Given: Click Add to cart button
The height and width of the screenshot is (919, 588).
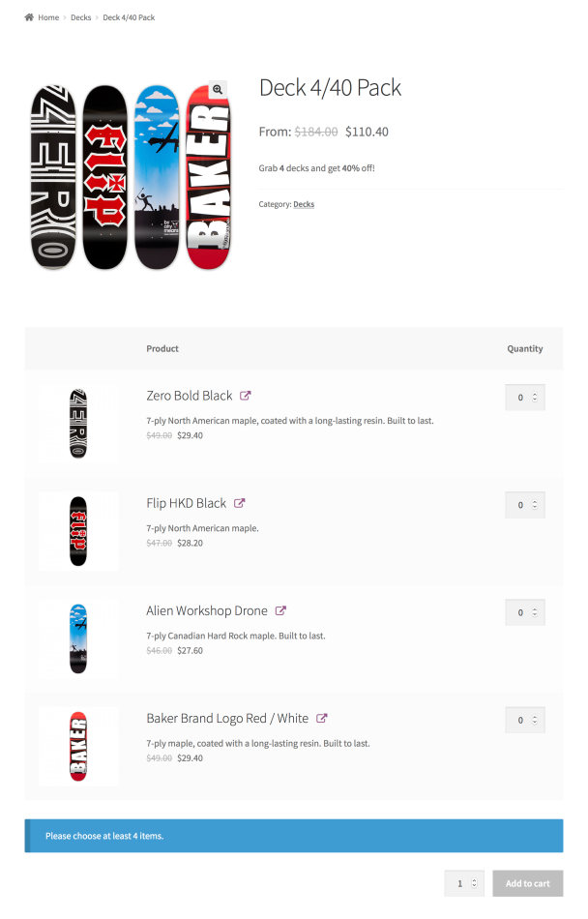Looking at the screenshot, I should tap(527, 883).
